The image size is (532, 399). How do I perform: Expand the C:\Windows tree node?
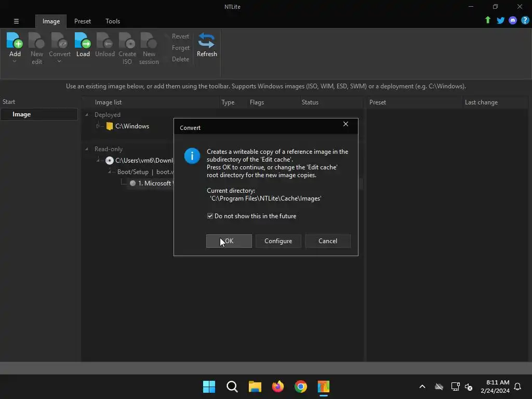pos(98,126)
